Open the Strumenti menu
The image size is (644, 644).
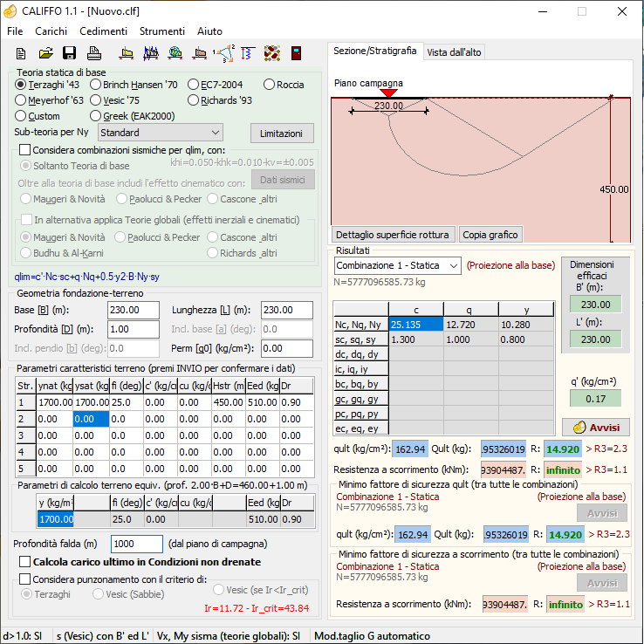click(161, 31)
